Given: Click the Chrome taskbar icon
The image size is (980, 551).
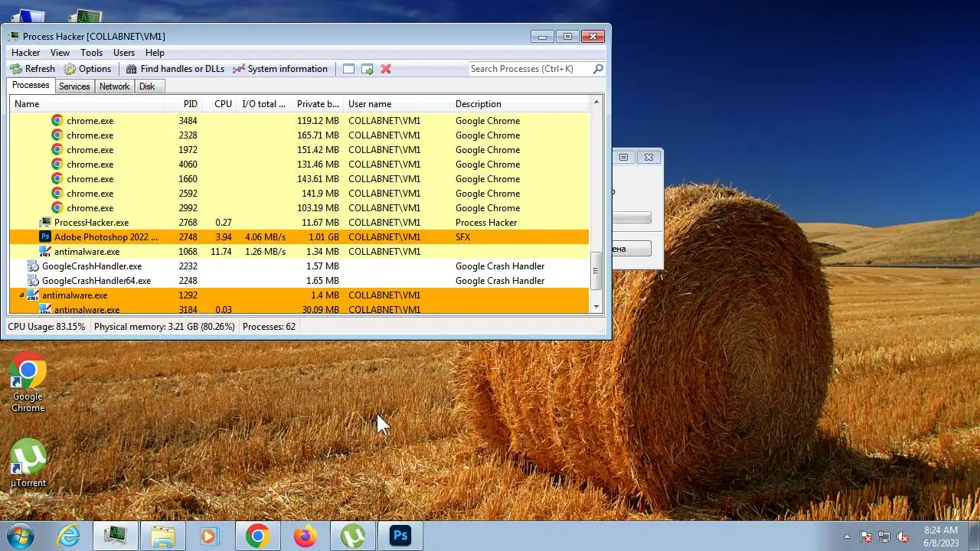Looking at the screenshot, I should pyautogui.click(x=257, y=536).
